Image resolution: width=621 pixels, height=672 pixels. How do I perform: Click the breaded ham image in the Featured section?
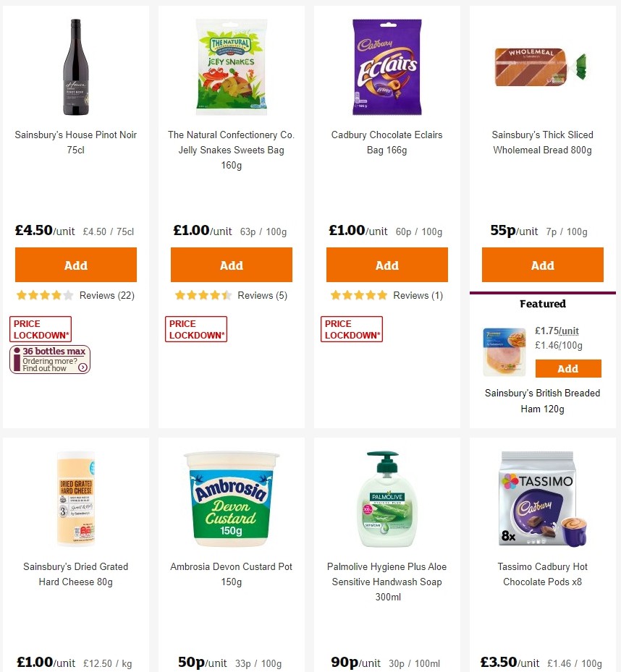click(504, 352)
